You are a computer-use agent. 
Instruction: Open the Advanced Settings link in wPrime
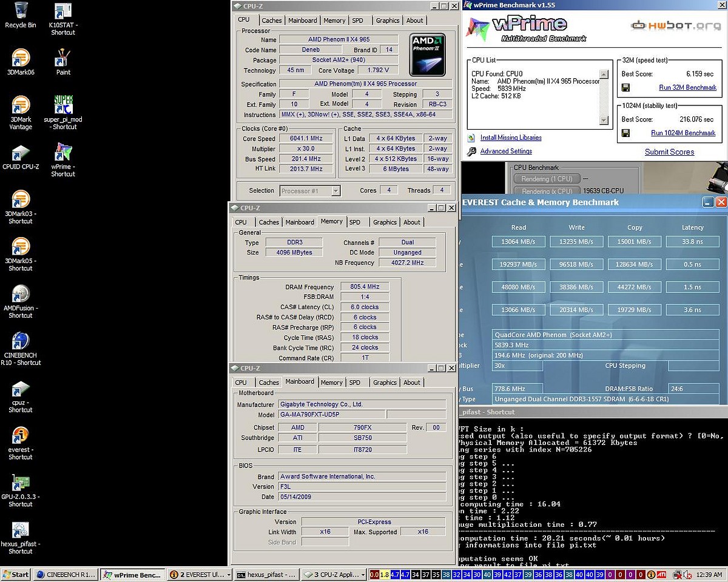506,152
